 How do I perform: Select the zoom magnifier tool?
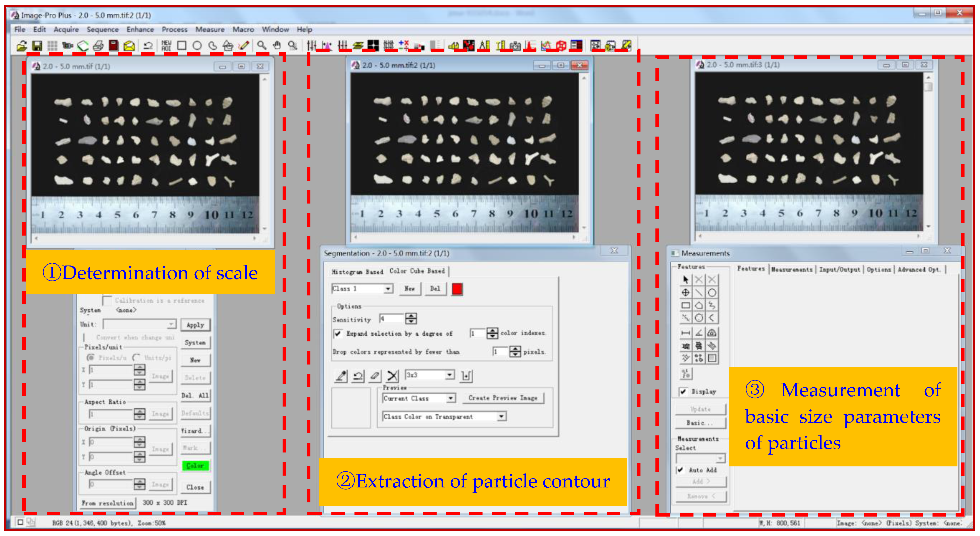click(x=261, y=46)
